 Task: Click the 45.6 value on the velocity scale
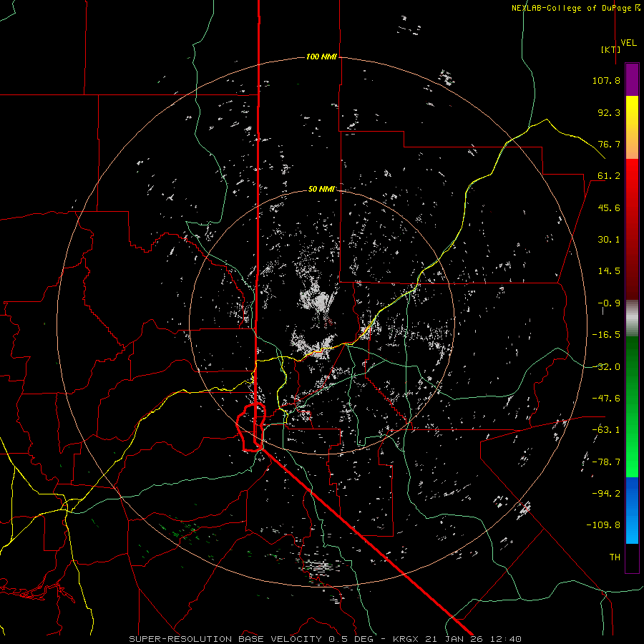coord(609,208)
